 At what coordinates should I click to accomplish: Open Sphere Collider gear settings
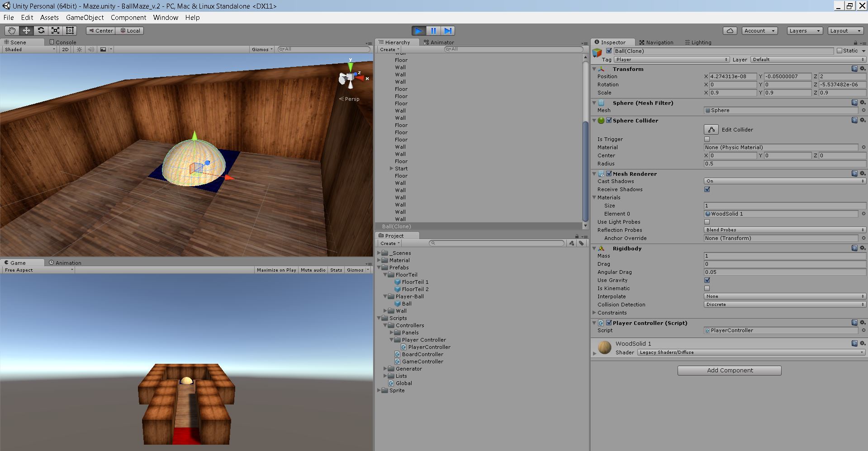point(863,120)
